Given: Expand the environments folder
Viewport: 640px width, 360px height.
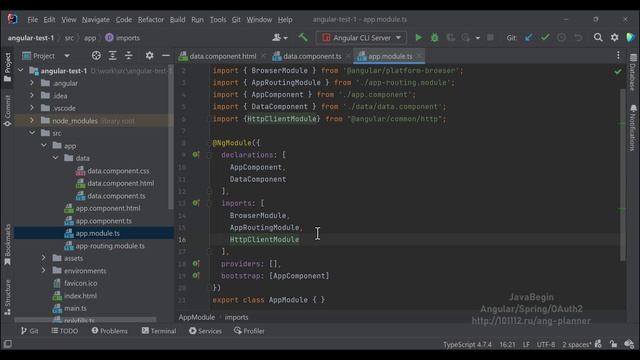Looking at the screenshot, I should (x=44, y=270).
